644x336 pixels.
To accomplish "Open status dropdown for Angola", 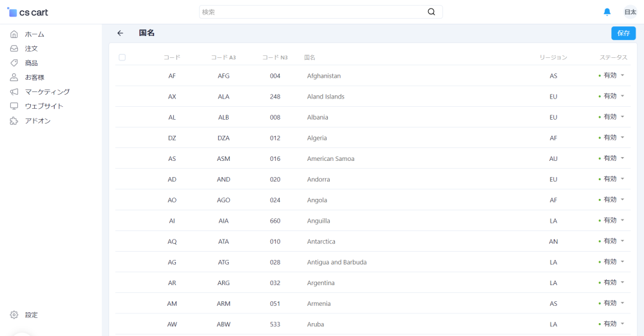I will (612, 200).
